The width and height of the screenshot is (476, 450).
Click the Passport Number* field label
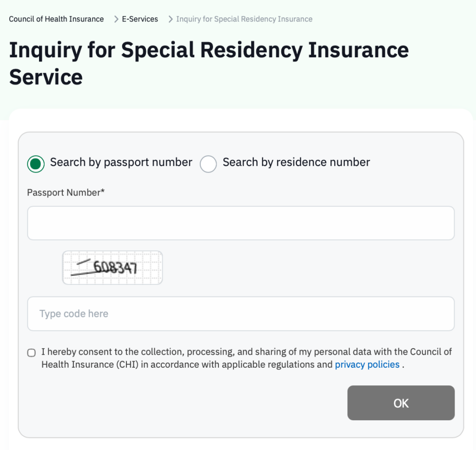pos(66,192)
